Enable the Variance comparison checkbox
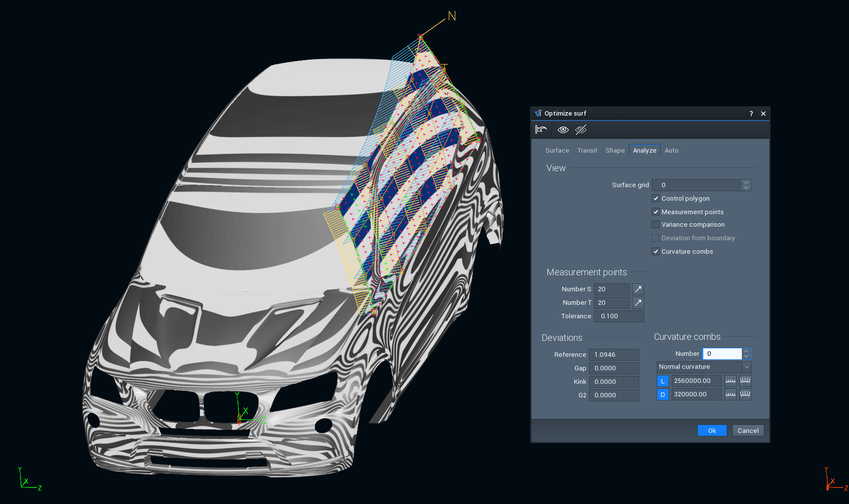The image size is (849, 504). 656,225
